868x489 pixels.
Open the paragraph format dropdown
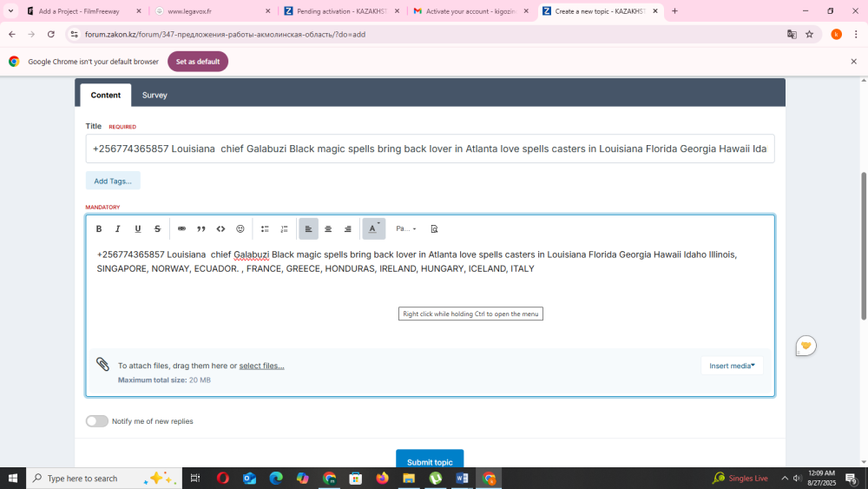click(405, 228)
